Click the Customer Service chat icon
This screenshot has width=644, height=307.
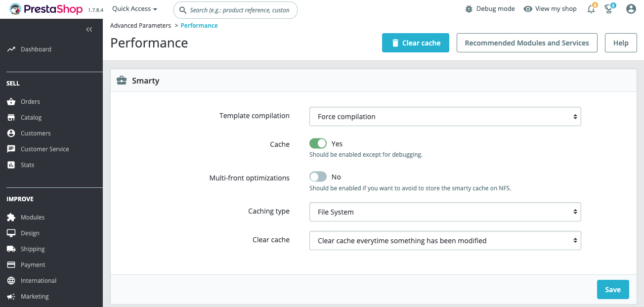point(11,149)
